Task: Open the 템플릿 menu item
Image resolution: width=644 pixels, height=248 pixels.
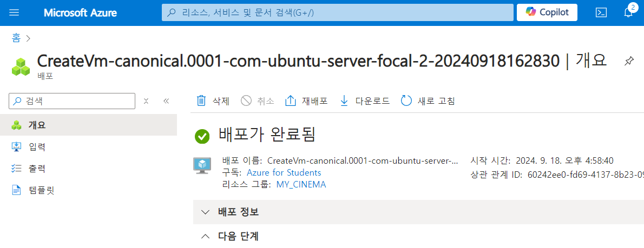Action: (88, 190)
